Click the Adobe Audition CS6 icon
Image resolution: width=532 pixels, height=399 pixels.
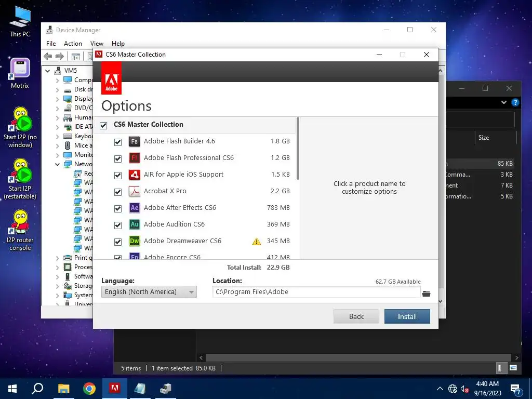(135, 224)
